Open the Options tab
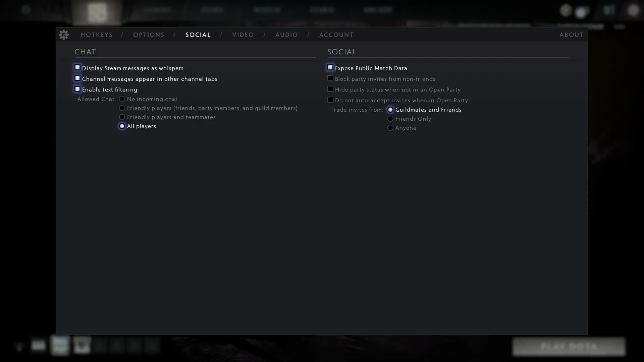This screenshot has width=644, height=362. click(149, 35)
